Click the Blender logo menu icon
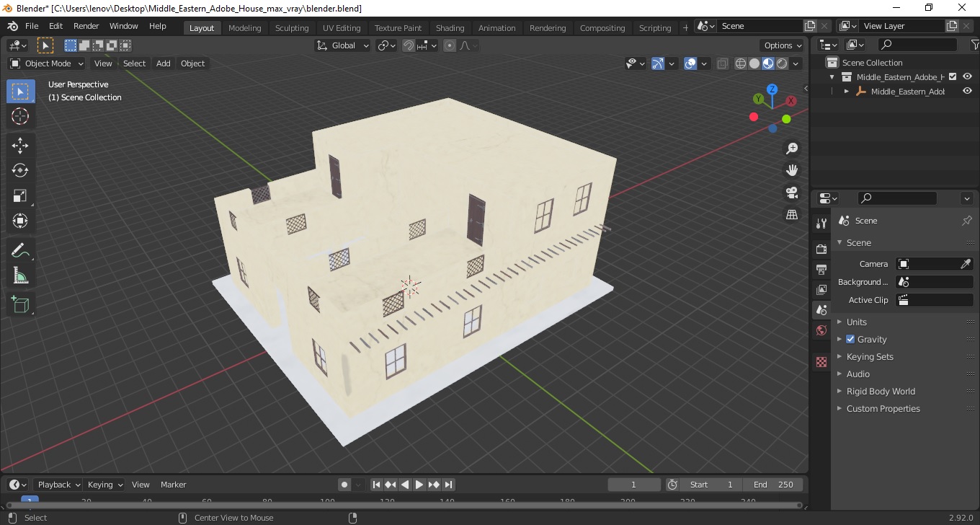 click(x=12, y=26)
